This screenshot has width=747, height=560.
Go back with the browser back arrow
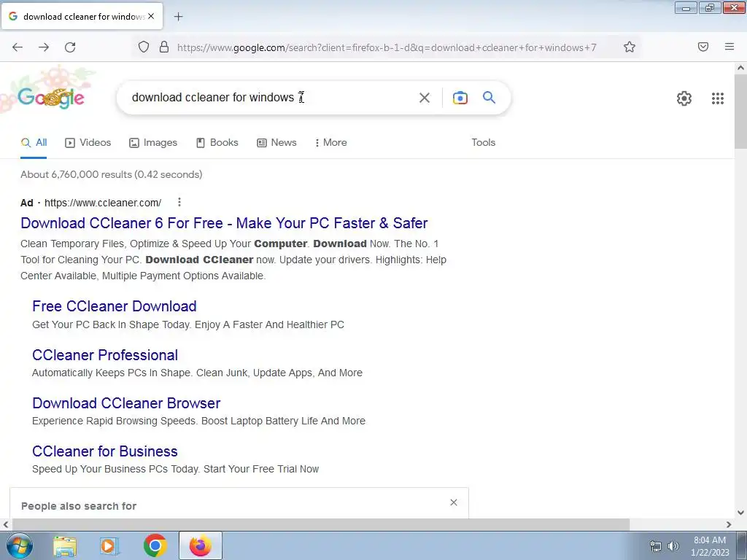pos(18,47)
